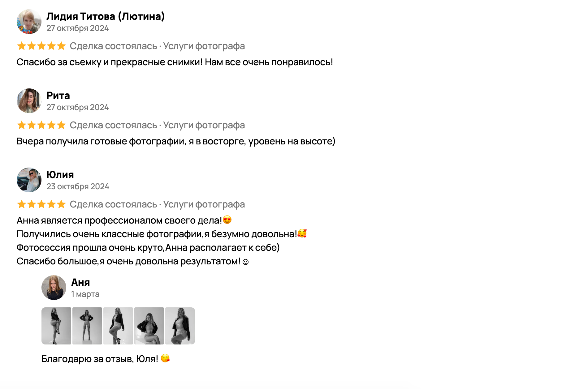Select the first star in Лидия's rating
This screenshot has width=588, height=389.
tap(21, 46)
